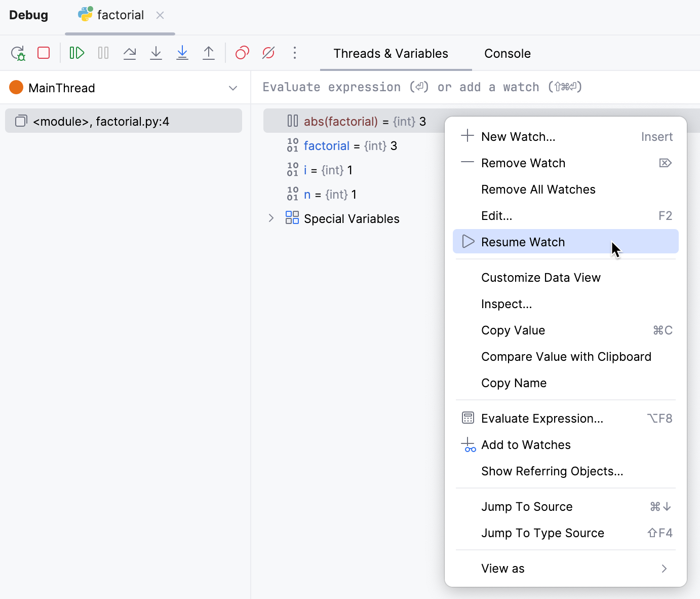Stop the debugging session
This screenshot has height=599, width=700.
pos(44,53)
